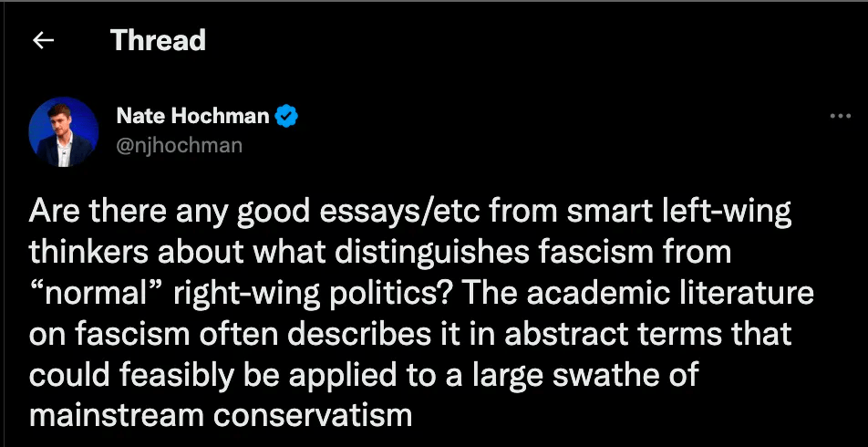Screen dimensions: 868x447
Task: Click the back arrow icon
Action: pos(44,41)
